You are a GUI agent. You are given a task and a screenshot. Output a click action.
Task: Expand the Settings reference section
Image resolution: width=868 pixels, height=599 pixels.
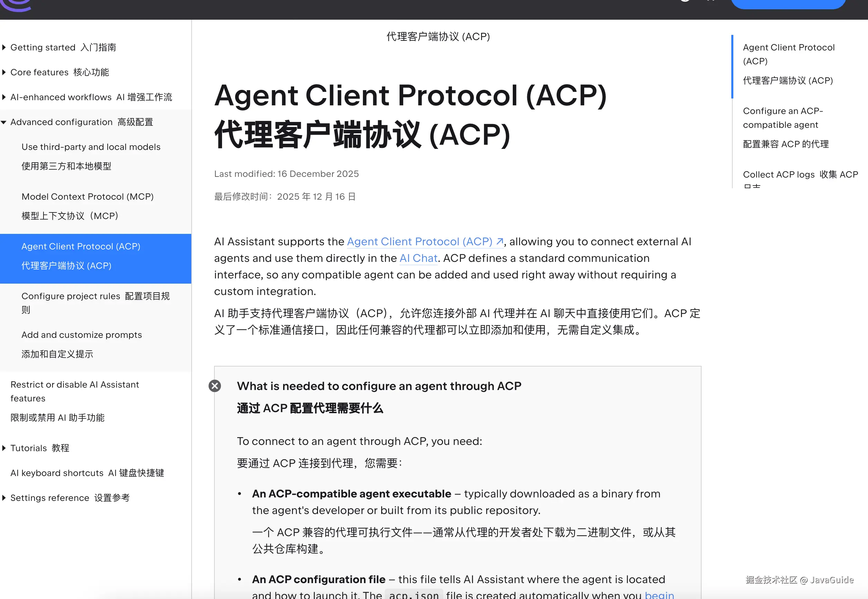(4, 498)
